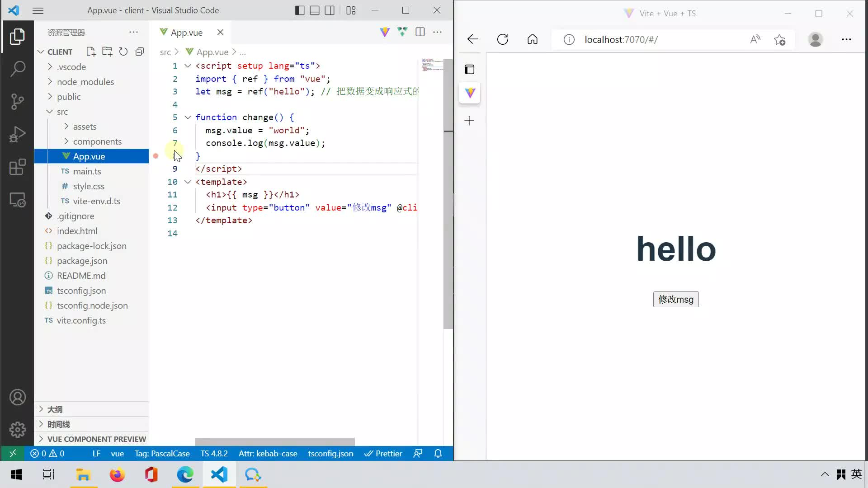Image resolution: width=868 pixels, height=488 pixels.
Task: Toggle breakpoint on line 8
Action: 156,156
